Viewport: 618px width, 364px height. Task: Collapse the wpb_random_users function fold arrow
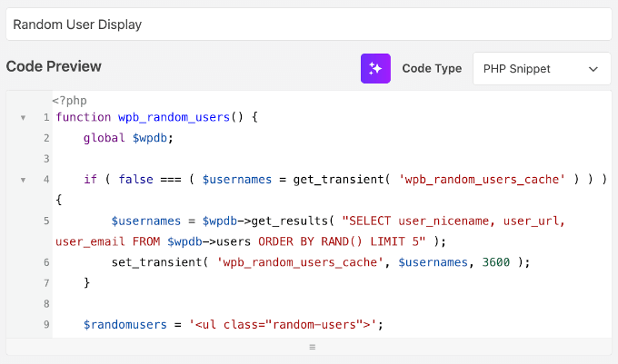[x=22, y=118]
